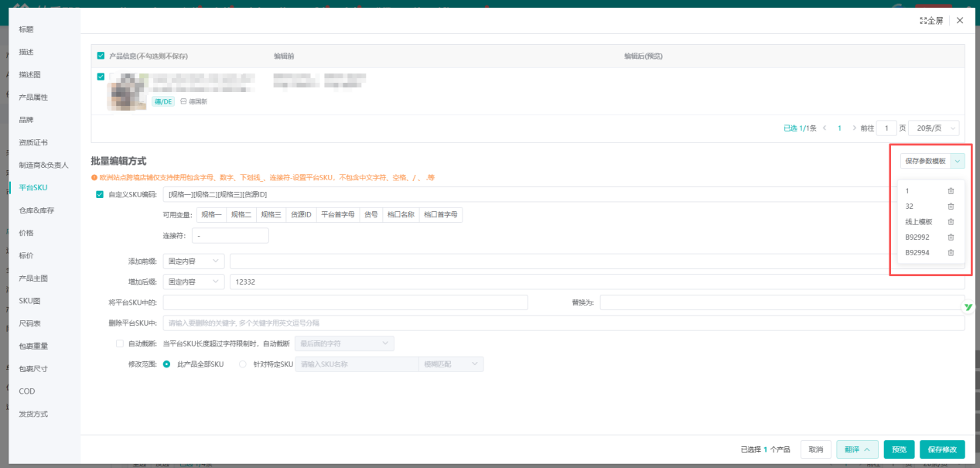The image size is (980, 468).
Task: Insert the 货源ID variable
Action: (x=301, y=215)
